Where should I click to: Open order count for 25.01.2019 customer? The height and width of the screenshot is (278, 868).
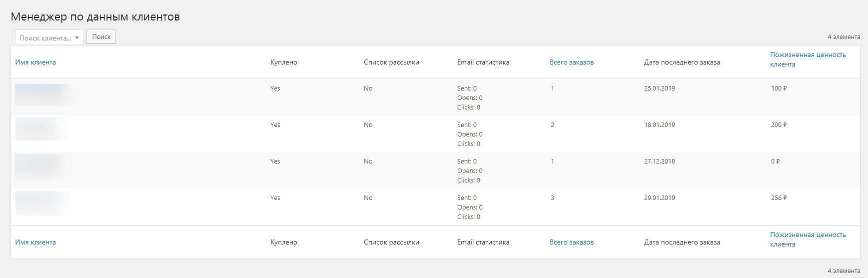[552, 88]
